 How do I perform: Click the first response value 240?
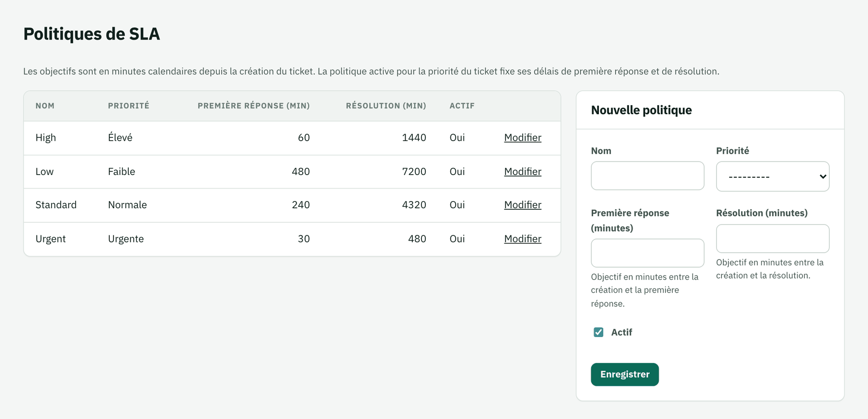pos(301,205)
